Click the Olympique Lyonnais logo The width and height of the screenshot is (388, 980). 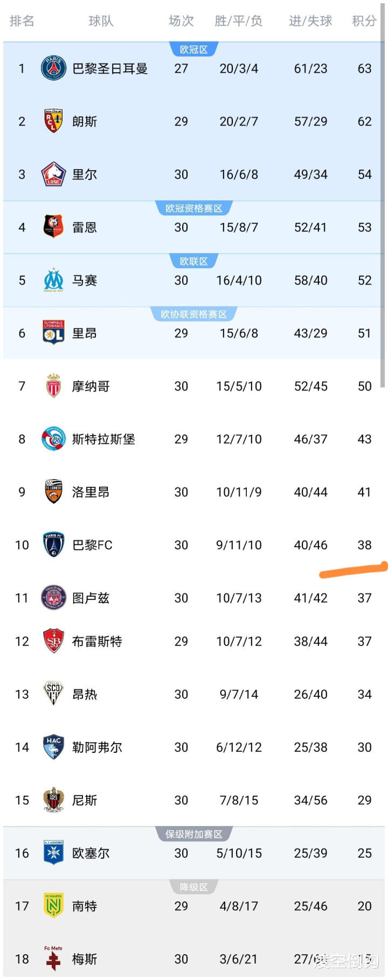(53, 333)
